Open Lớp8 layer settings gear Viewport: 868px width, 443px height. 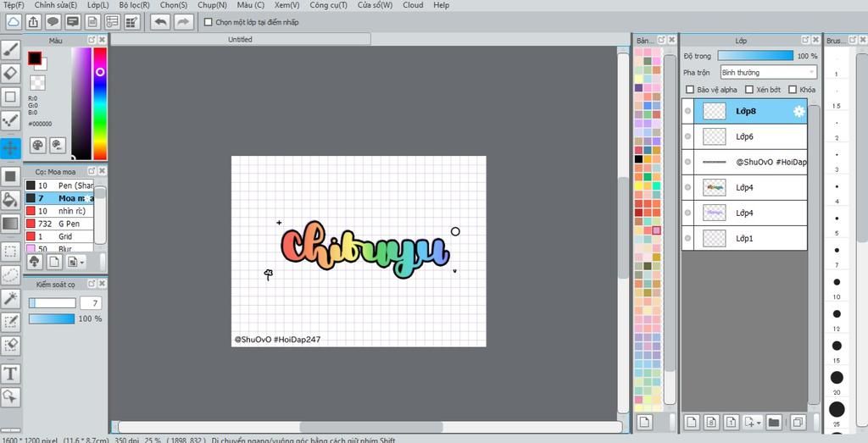pyautogui.click(x=798, y=111)
